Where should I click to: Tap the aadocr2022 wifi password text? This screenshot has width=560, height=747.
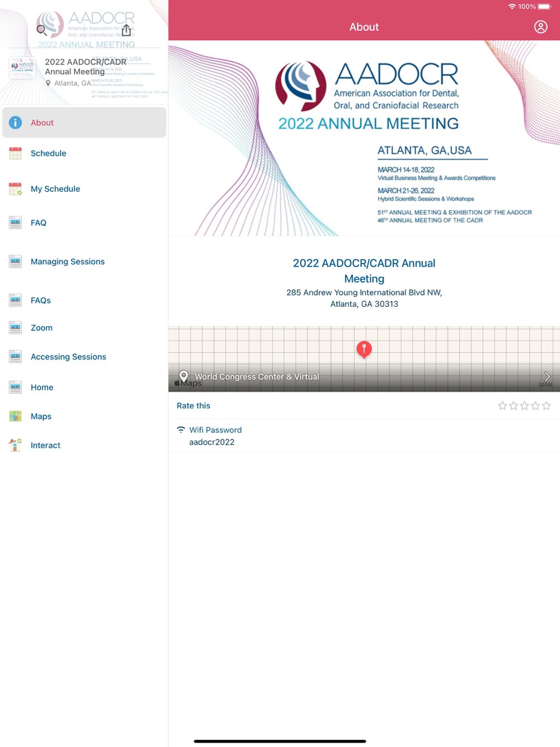tap(212, 442)
